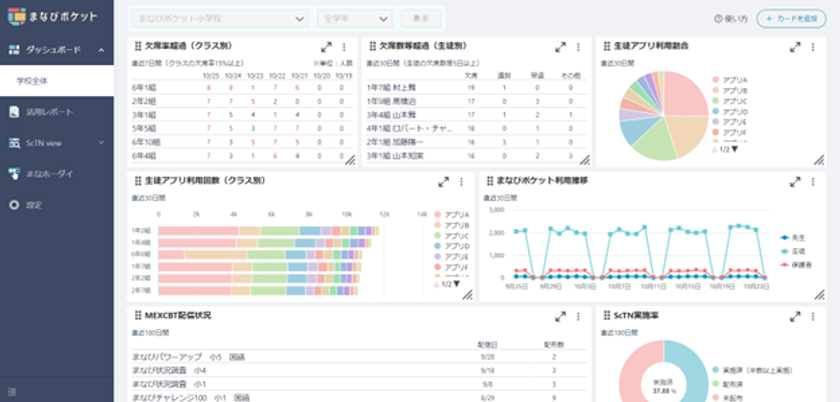Click the 表示 button
Image resolution: width=840 pixels, height=402 pixels.
[x=421, y=19]
